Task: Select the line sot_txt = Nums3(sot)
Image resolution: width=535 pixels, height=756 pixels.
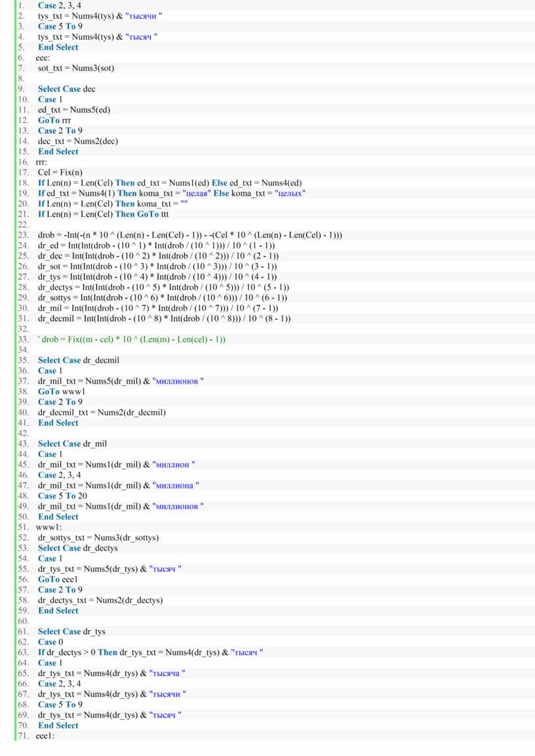Action: click(x=76, y=68)
